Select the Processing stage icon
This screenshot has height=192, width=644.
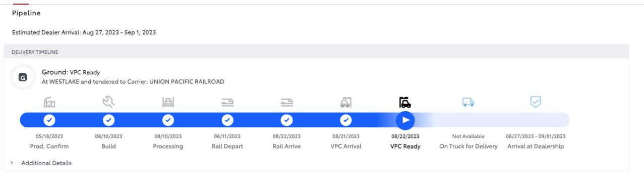coord(168,103)
